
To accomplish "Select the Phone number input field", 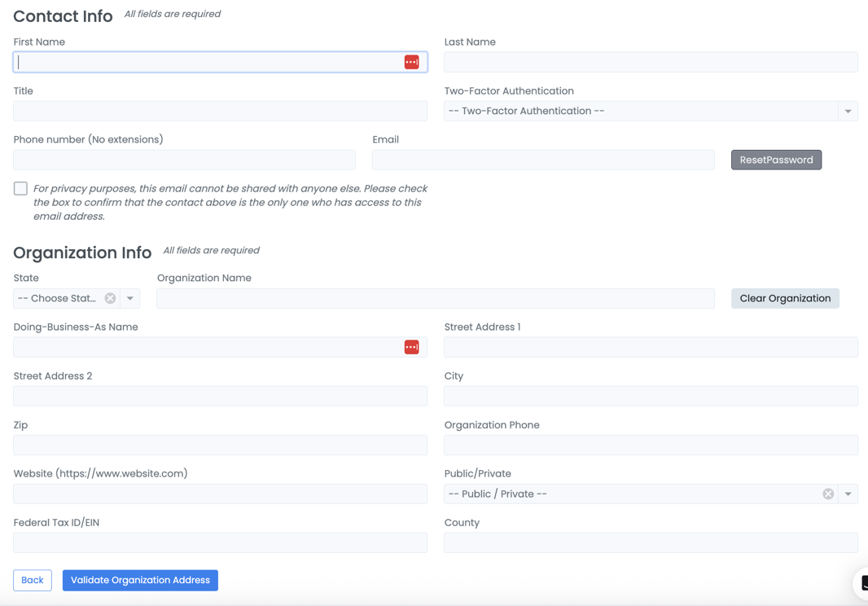I will [x=184, y=160].
